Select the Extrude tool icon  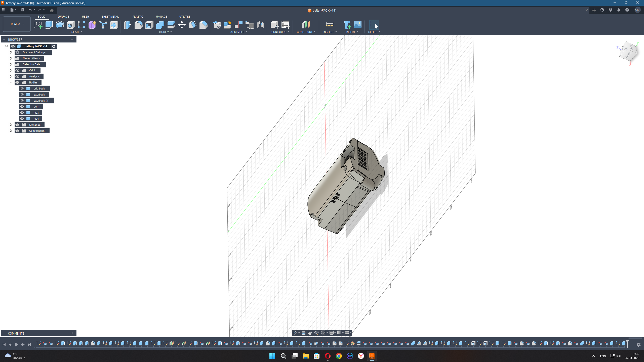point(49,25)
